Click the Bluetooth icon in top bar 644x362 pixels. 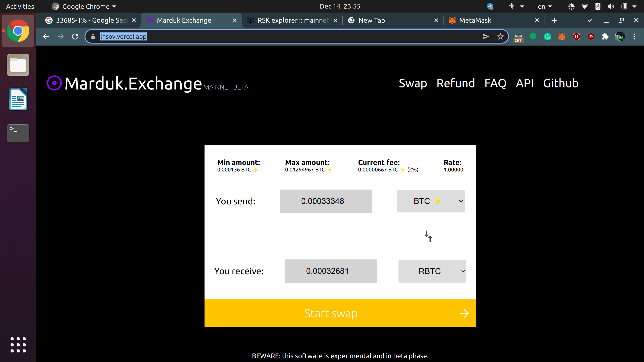coord(598,6)
